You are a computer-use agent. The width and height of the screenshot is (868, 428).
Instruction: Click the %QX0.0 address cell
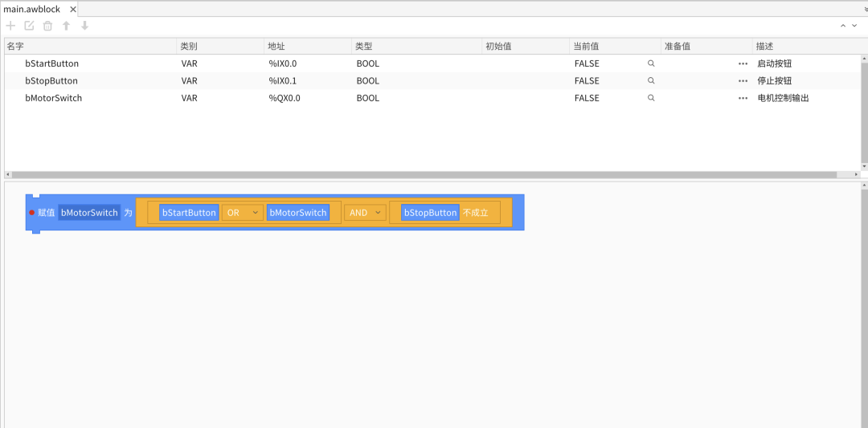[285, 98]
